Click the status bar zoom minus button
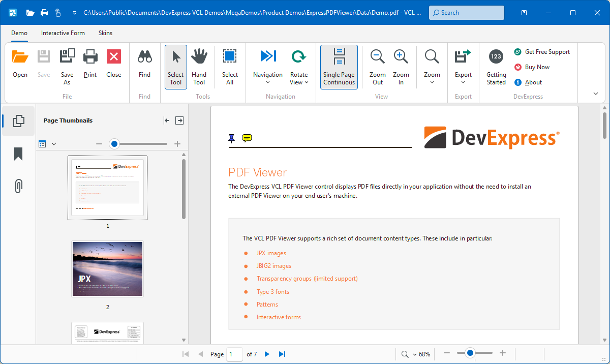 [447, 353]
